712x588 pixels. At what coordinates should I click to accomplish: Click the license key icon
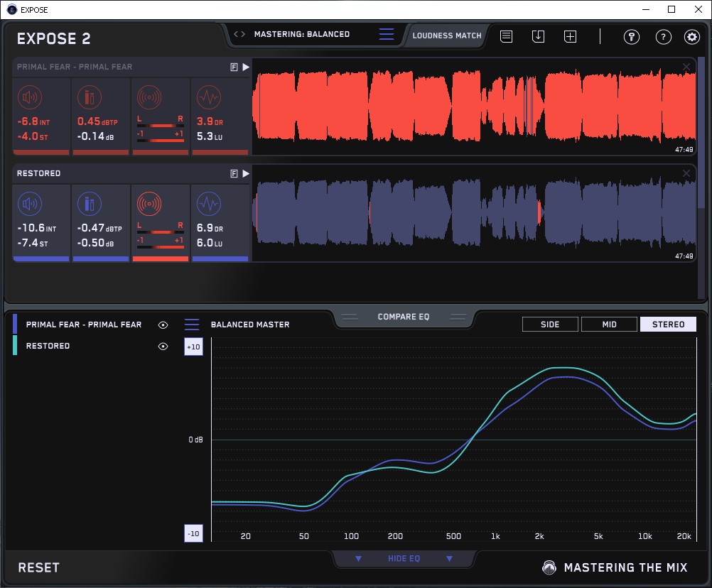pos(632,37)
